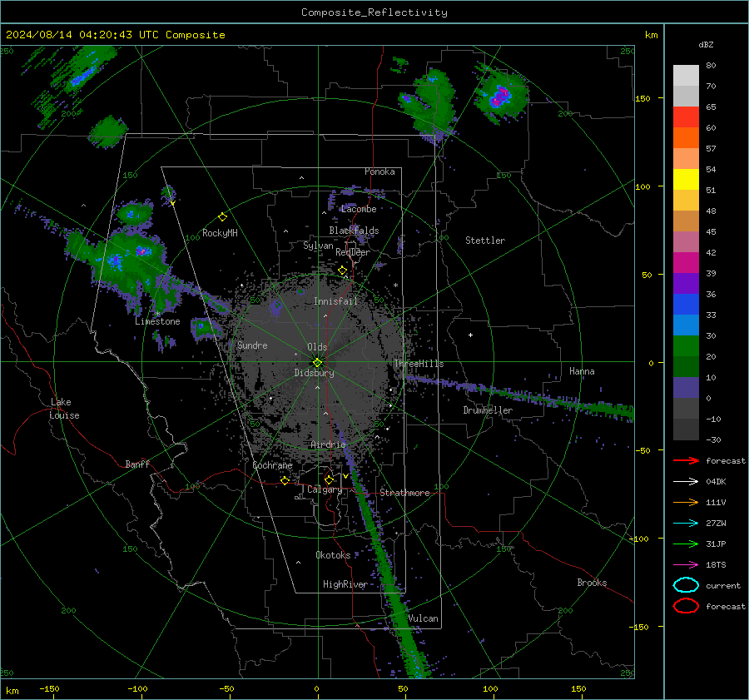Click the purple 36 dBZ color swatch
The width and height of the screenshot is (749, 700).
(x=686, y=284)
